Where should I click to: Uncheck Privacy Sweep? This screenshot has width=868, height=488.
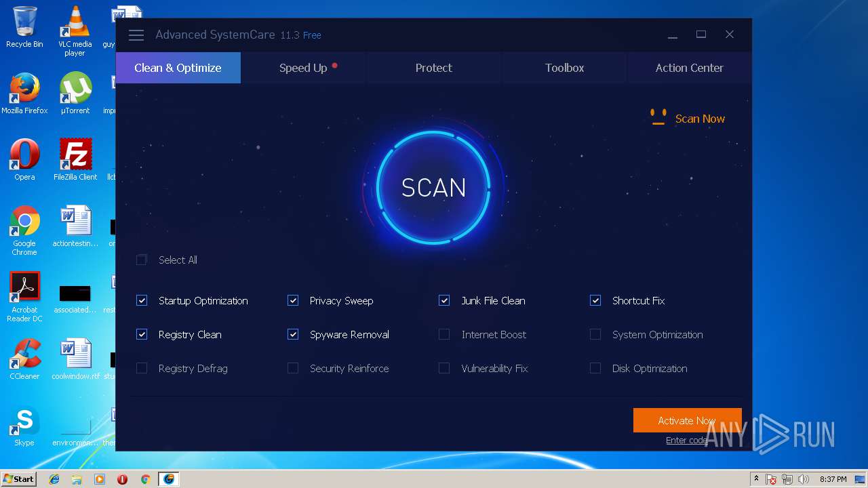pos(293,300)
